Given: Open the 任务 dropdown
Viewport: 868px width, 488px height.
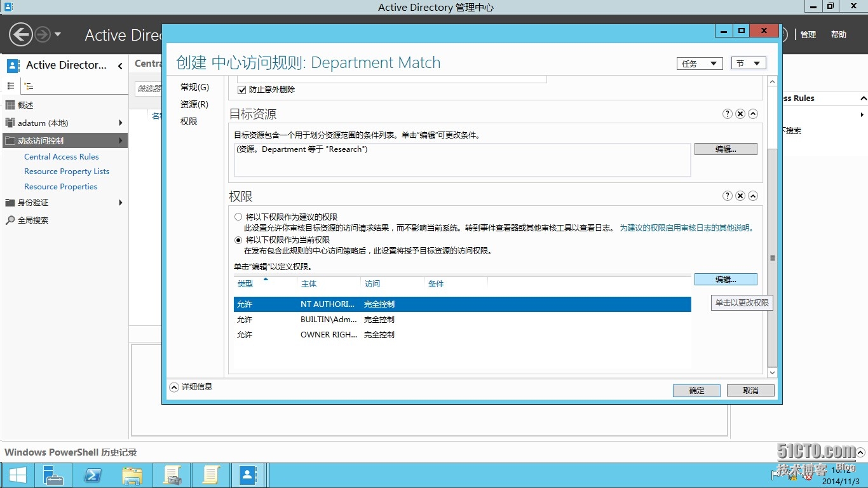Looking at the screenshot, I should click(700, 64).
